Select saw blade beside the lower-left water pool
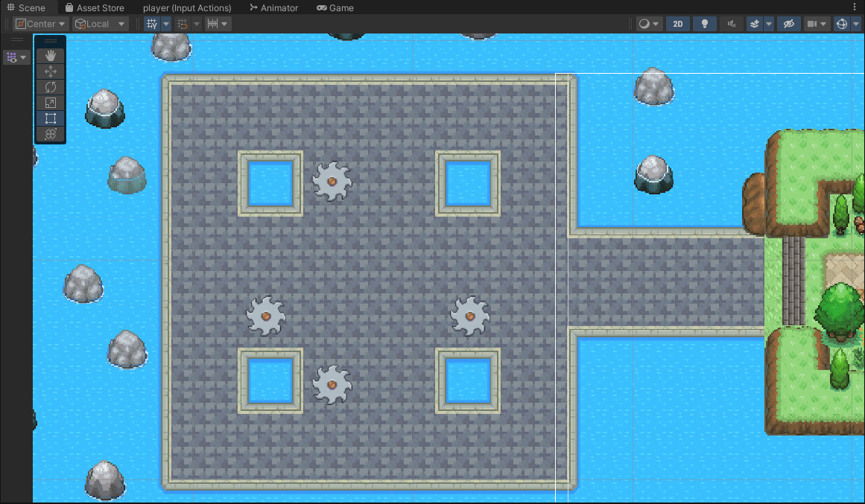The height and width of the screenshot is (504, 865). (x=332, y=385)
